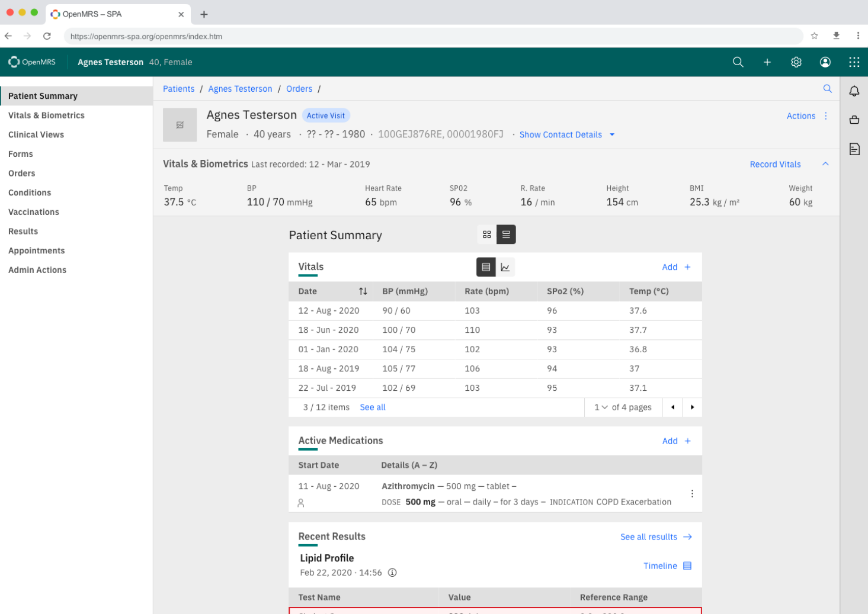
Task: Open the Orders section from the sidebar
Action: pyautogui.click(x=21, y=173)
